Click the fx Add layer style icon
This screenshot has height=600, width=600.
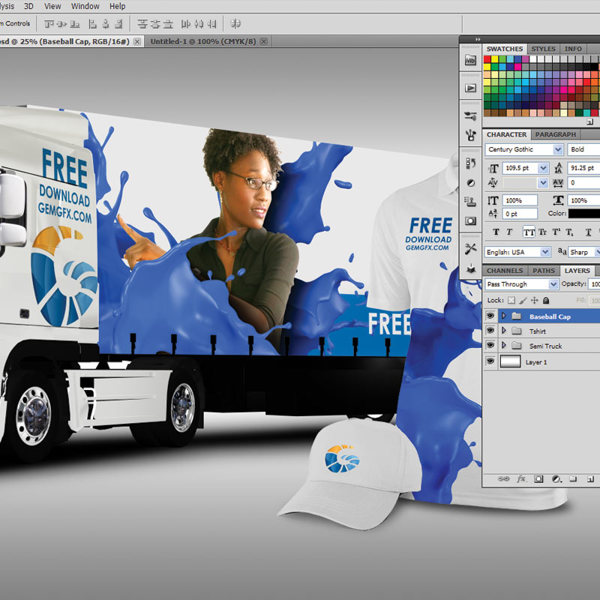coord(521,479)
